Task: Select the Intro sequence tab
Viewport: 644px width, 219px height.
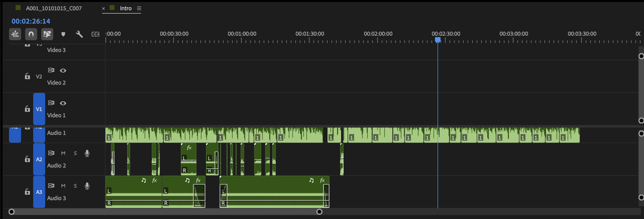Action: click(x=126, y=8)
